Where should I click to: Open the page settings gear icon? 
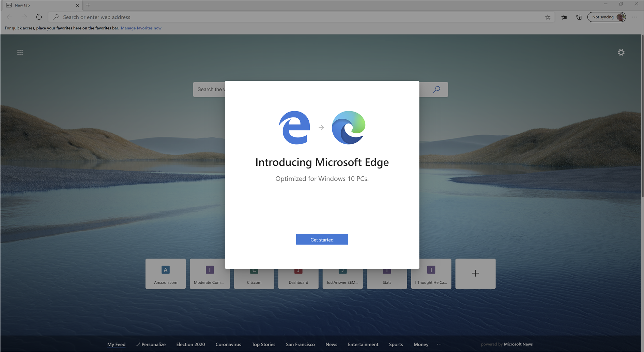[x=621, y=53]
